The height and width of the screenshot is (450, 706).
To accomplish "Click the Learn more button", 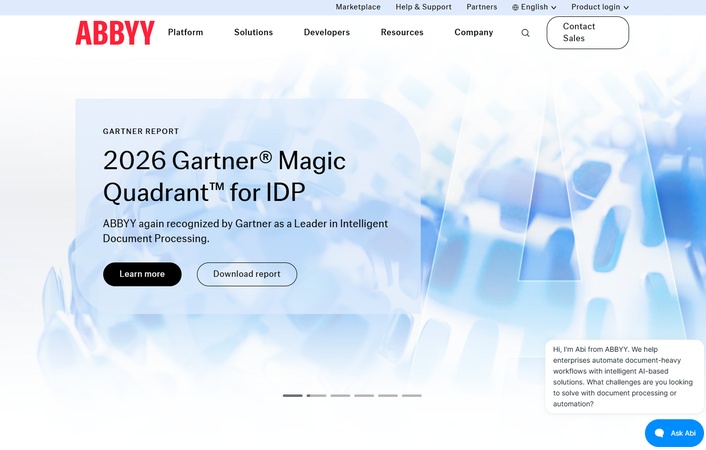I will tap(142, 274).
